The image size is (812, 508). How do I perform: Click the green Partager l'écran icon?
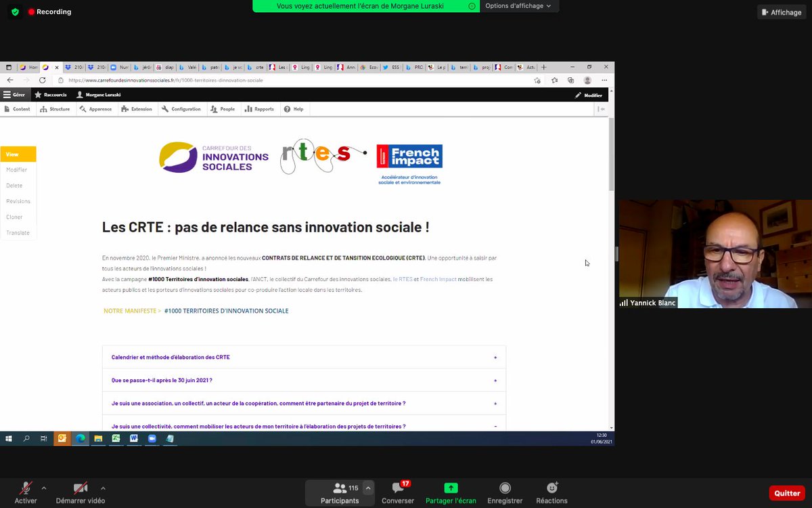tap(451, 488)
